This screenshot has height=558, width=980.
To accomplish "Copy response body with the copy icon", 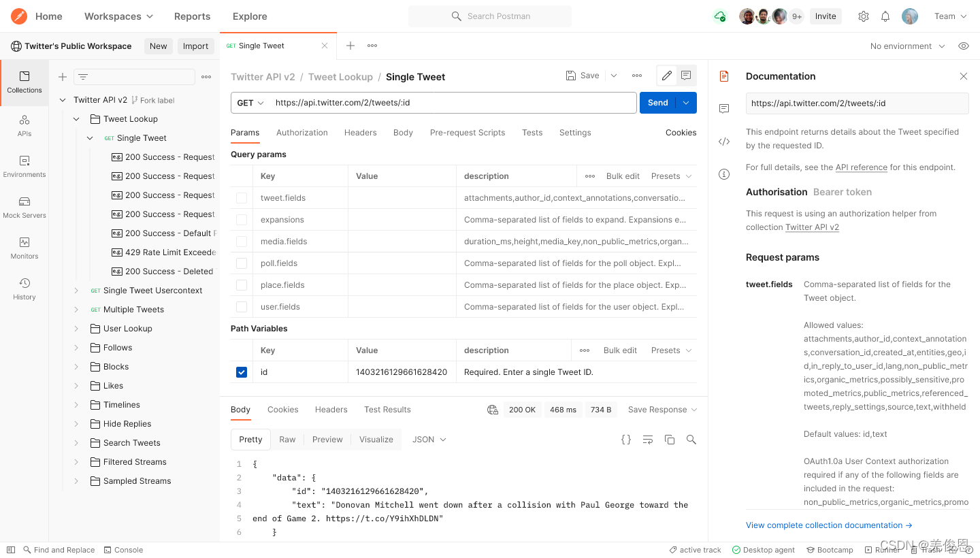I will [670, 440].
